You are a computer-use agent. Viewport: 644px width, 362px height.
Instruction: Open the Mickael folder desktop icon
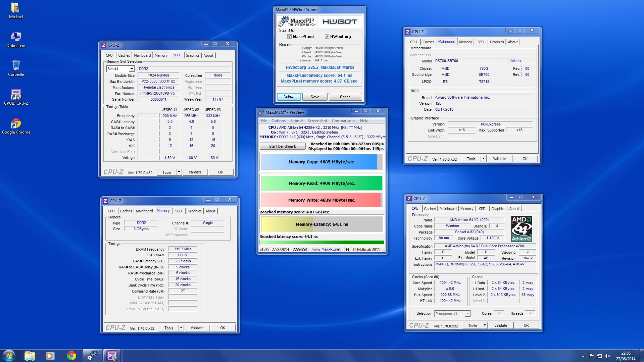tap(16, 10)
